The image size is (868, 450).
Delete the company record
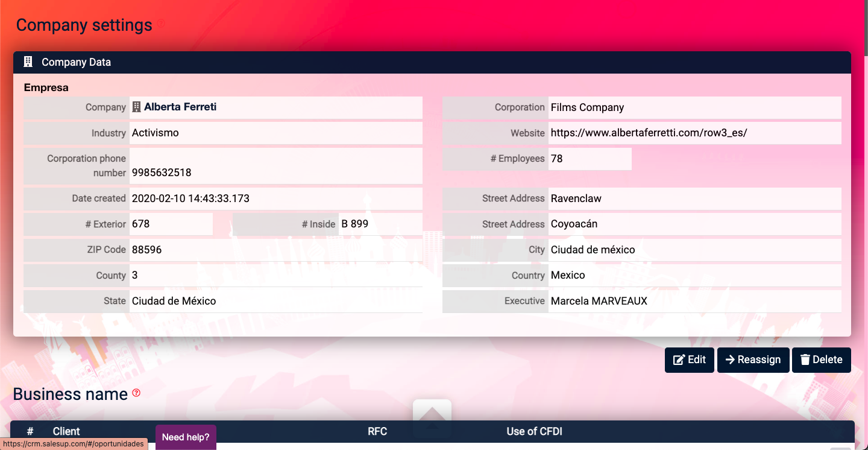(822, 360)
